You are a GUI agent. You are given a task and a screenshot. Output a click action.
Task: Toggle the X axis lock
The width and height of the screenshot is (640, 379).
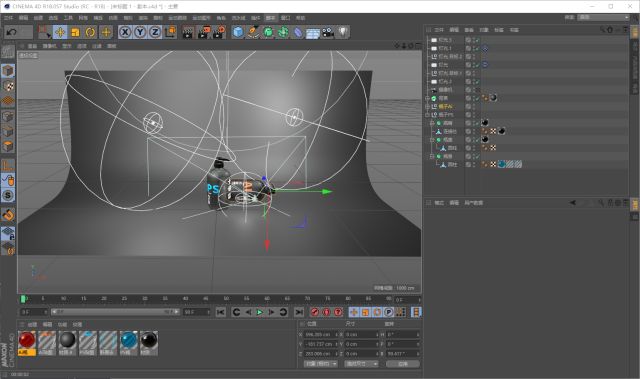pos(125,32)
